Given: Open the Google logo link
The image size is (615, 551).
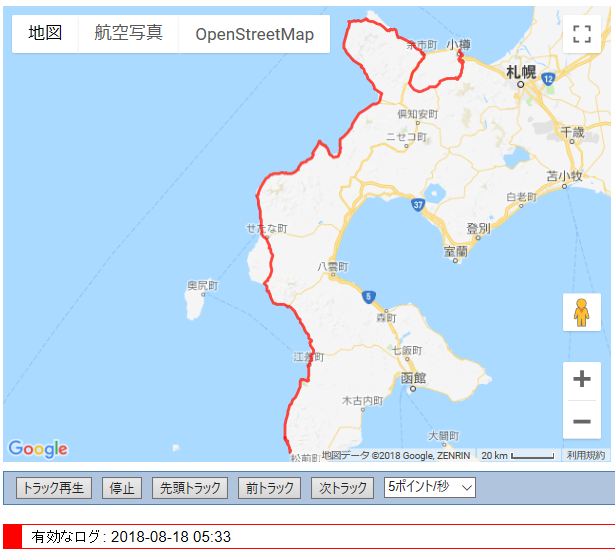Looking at the screenshot, I should [x=38, y=449].
